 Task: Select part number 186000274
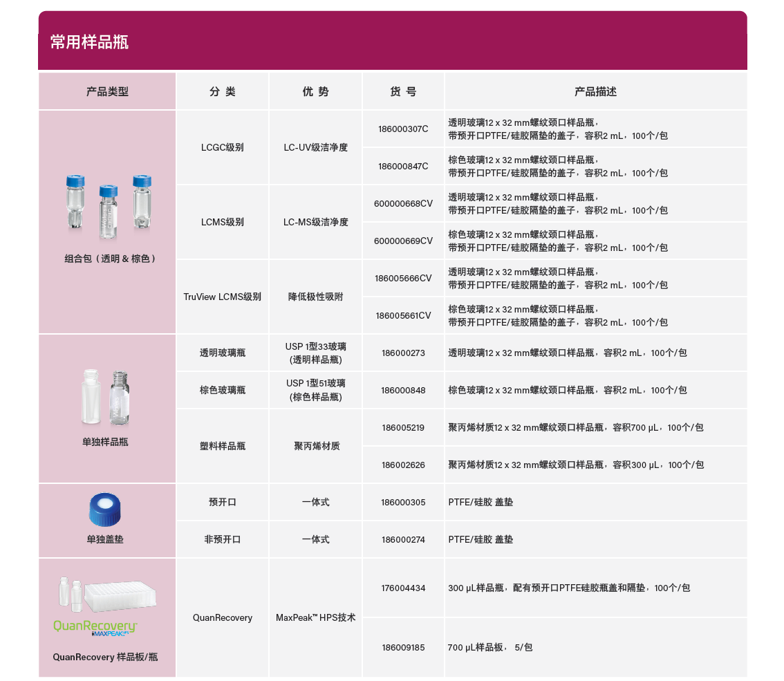(x=403, y=540)
